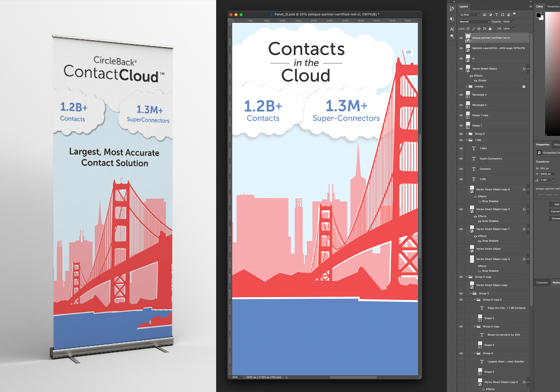Open the rotation angle dropdown in Properties
The height and width of the screenshot is (392, 560).
pos(553,180)
